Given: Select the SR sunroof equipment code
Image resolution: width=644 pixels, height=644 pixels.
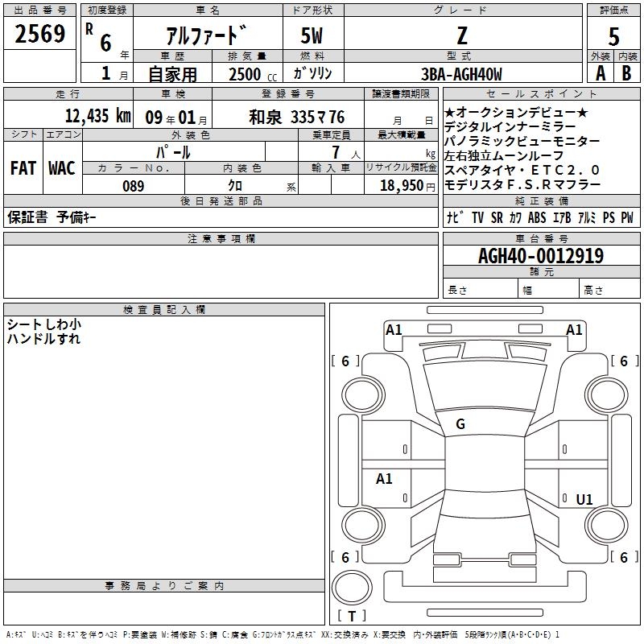Looking at the screenshot, I should 497,217.
